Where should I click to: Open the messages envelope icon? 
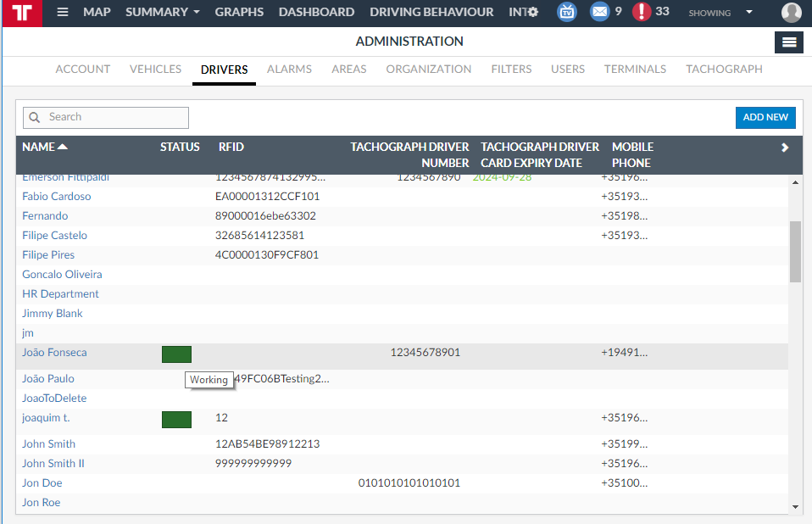pyautogui.click(x=600, y=13)
